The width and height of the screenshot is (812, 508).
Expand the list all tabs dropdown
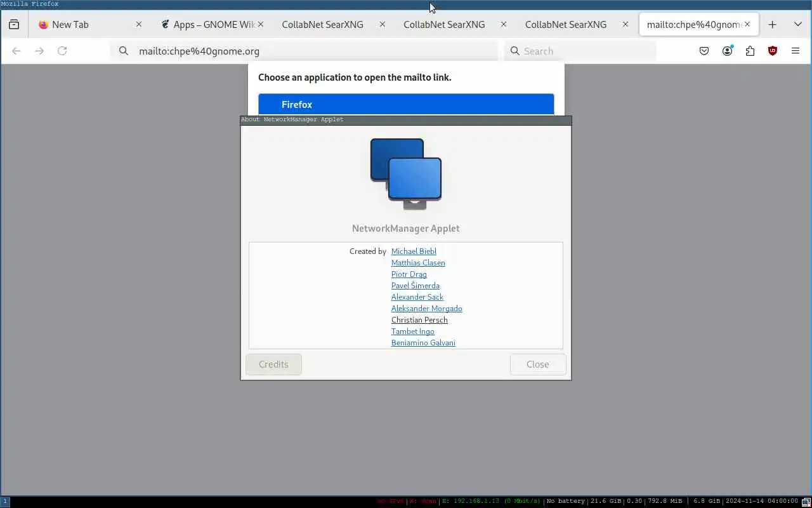tap(798, 24)
